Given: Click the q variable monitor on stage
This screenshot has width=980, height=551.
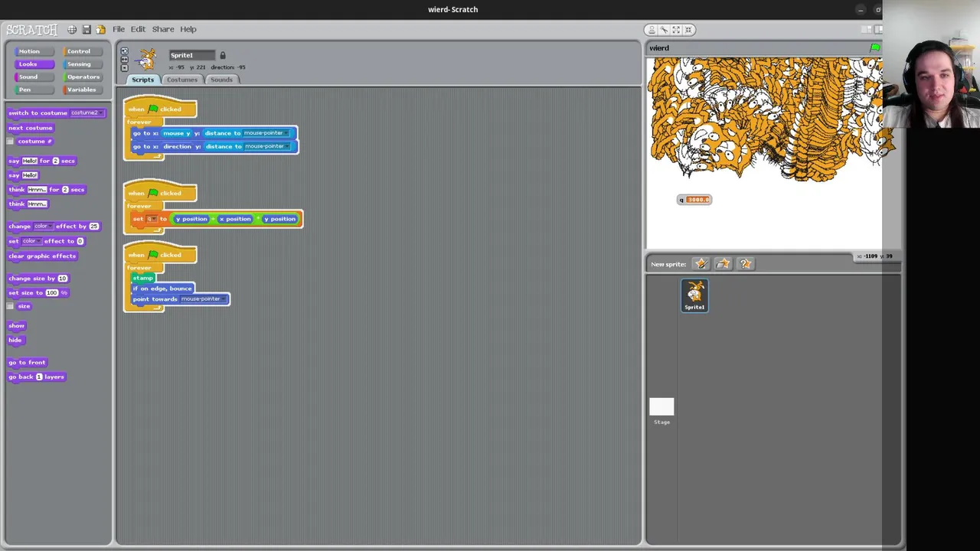Looking at the screenshot, I should [x=694, y=200].
